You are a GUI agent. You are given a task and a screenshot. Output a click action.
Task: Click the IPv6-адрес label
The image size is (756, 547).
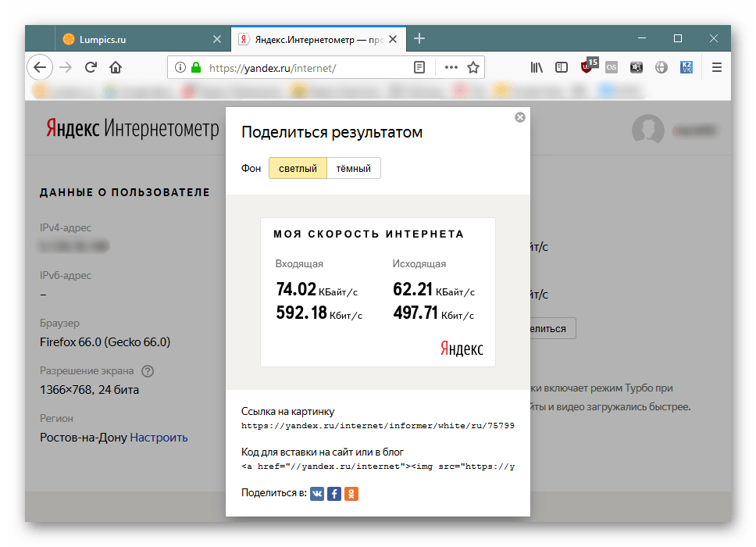tap(66, 275)
